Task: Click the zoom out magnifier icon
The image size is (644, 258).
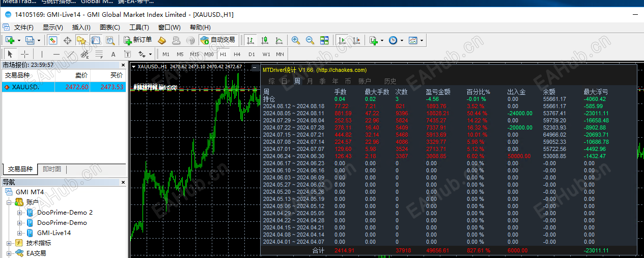Action: [x=310, y=40]
